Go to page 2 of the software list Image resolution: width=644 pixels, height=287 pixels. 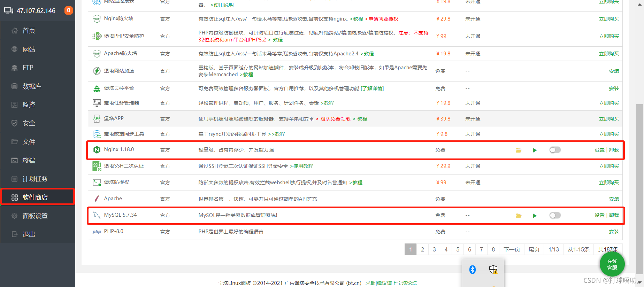pos(422,249)
